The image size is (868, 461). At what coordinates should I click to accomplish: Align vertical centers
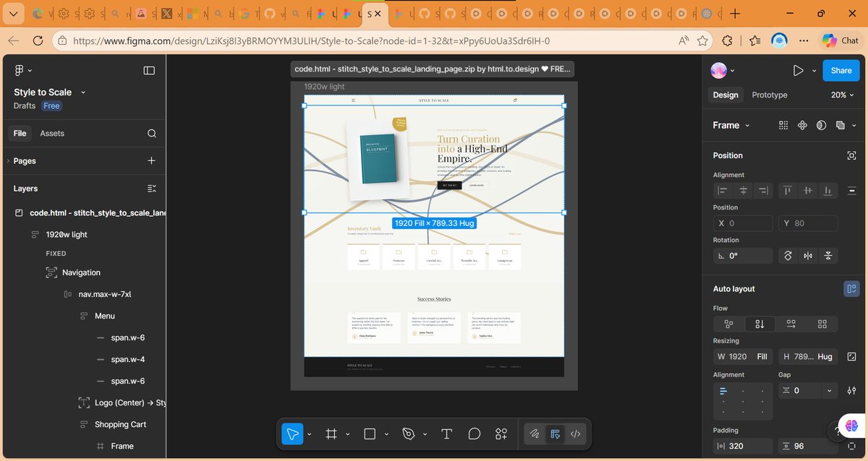808,191
